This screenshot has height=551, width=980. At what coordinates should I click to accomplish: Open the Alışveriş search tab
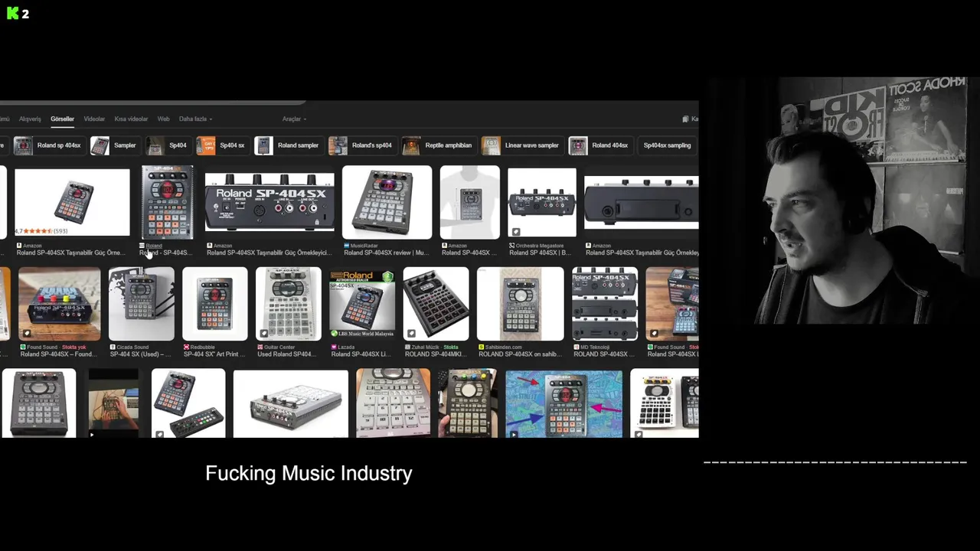(30, 119)
